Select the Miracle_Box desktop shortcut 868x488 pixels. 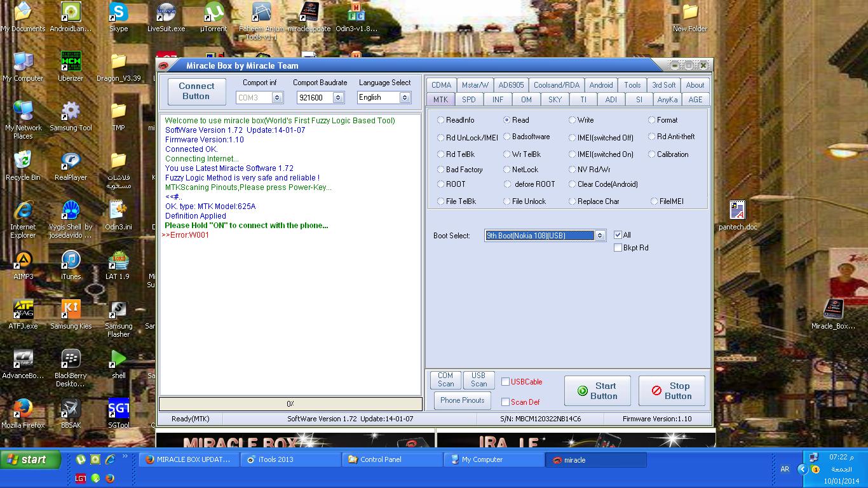pos(833,315)
